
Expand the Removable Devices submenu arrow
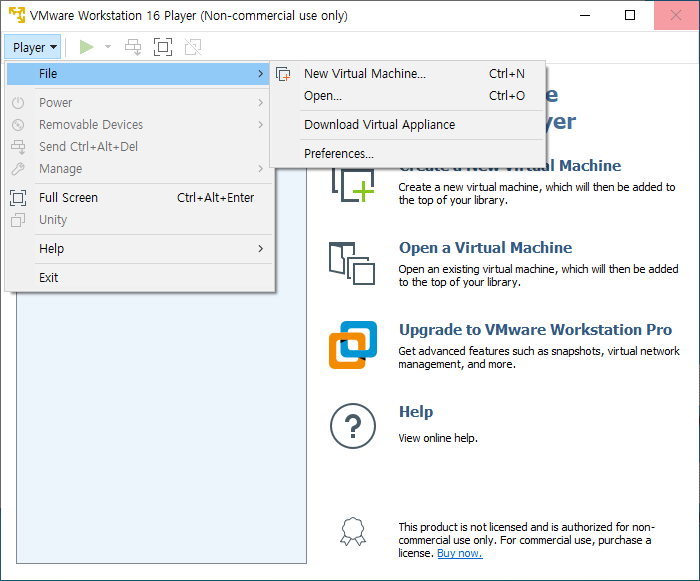(x=261, y=125)
